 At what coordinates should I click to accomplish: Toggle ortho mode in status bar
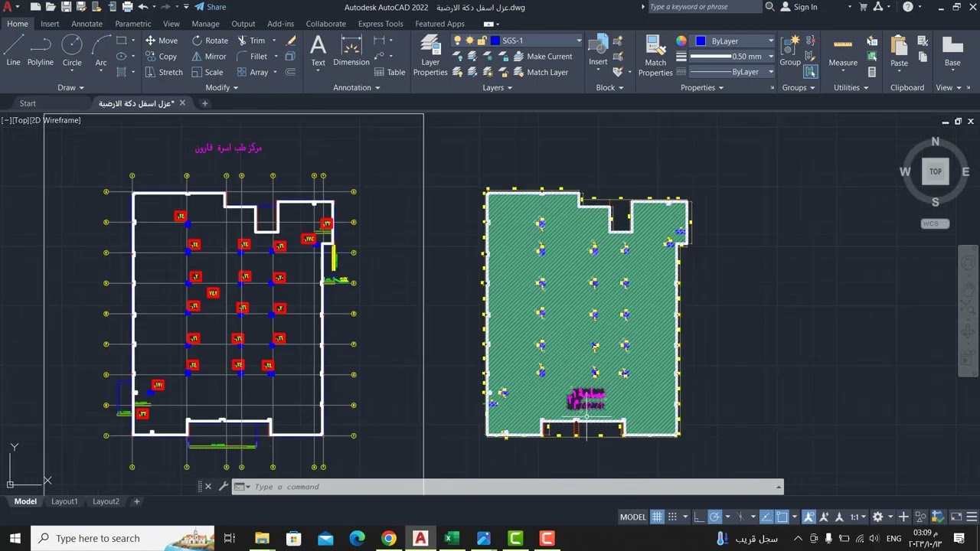[x=699, y=517]
